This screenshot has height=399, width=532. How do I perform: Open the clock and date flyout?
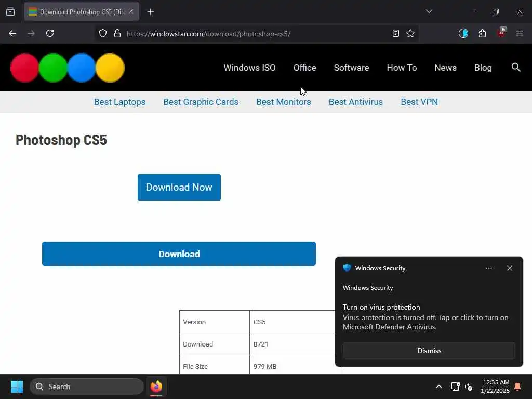click(495, 387)
